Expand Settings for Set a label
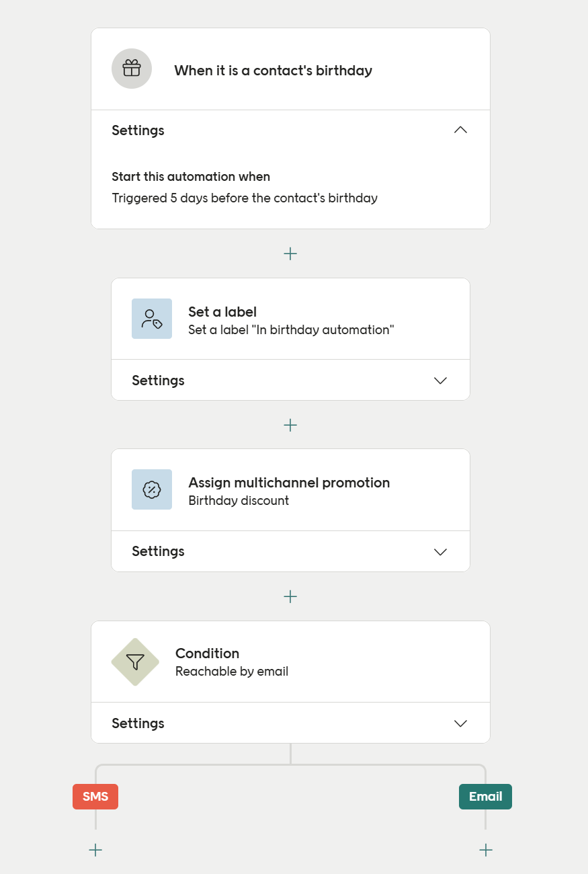 (440, 380)
